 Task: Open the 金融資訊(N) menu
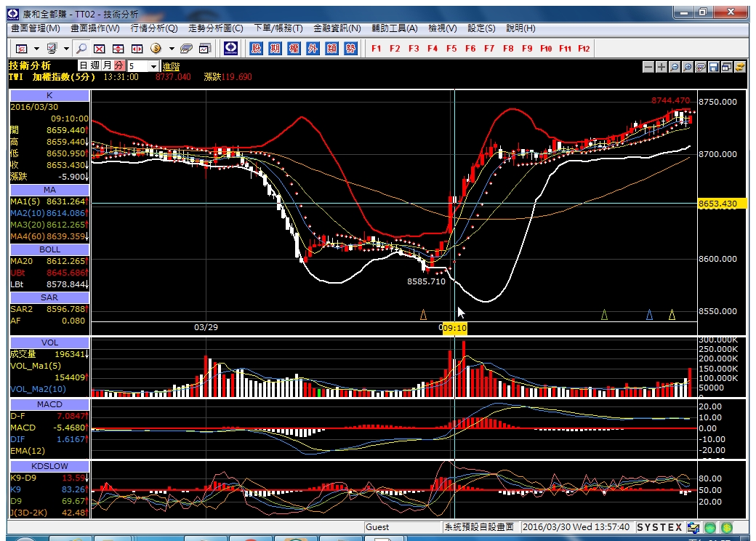[x=337, y=28]
